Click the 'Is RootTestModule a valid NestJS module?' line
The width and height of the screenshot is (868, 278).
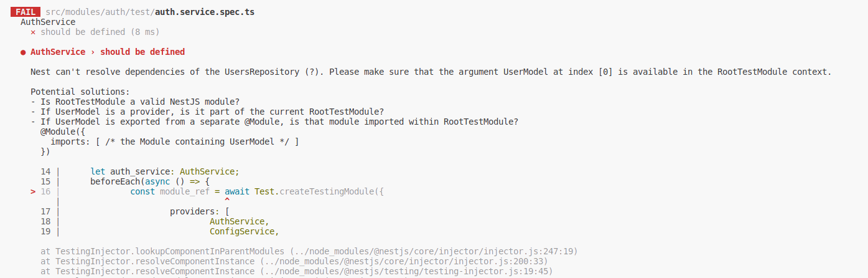[x=135, y=102]
